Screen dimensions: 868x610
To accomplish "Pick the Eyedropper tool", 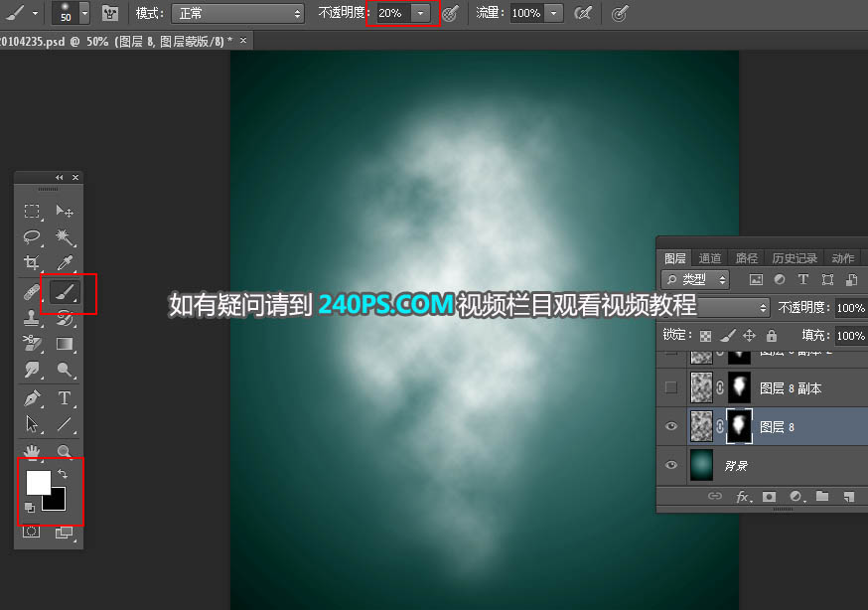I will point(65,264).
